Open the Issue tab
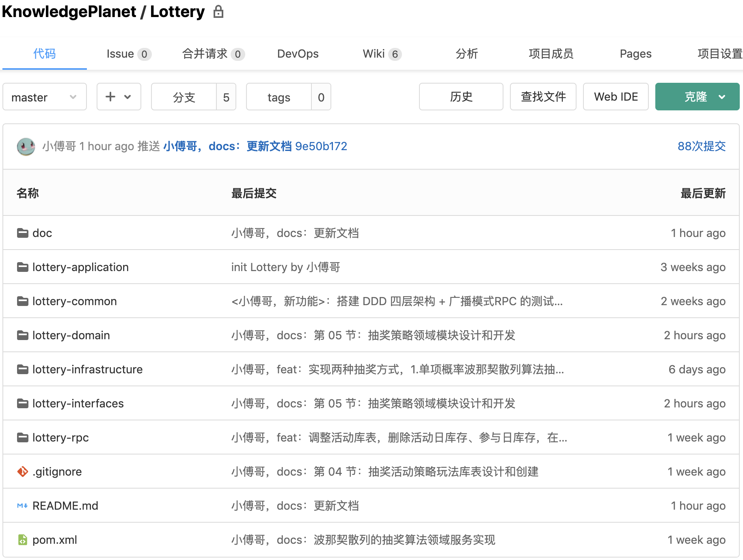Viewport: 743px width, 560px height. click(129, 54)
